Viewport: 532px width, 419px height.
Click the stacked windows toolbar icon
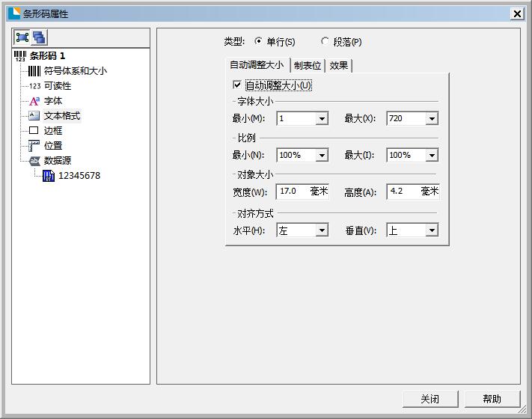pyautogui.click(x=40, y=37)
